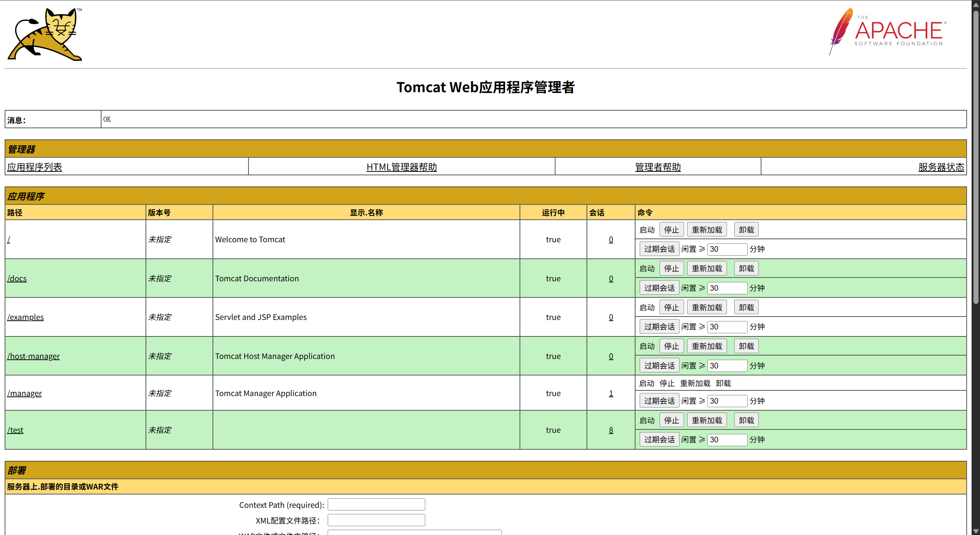Screen dimensions: 980x535
Task: Click the vertical page scrollbar
Action: (x=976, y=157)
